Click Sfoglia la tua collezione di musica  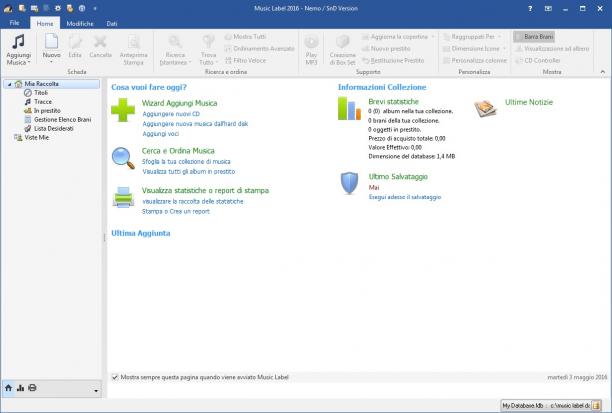[186, 162]
